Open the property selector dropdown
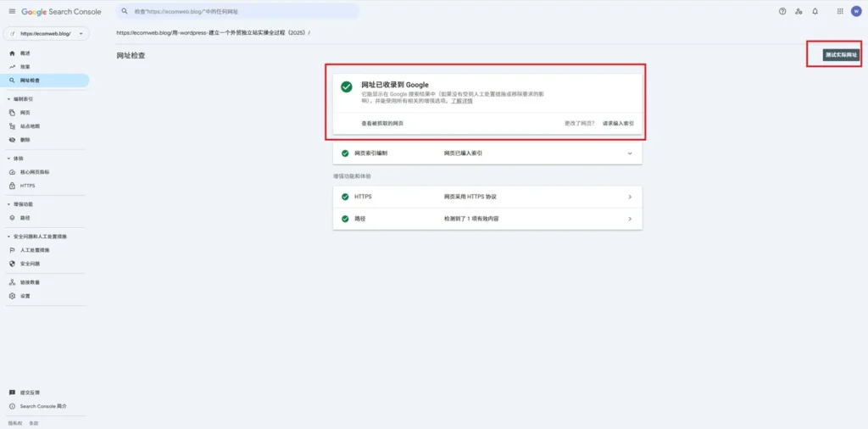This screenshot has height=429, width=868. (46, 34)
